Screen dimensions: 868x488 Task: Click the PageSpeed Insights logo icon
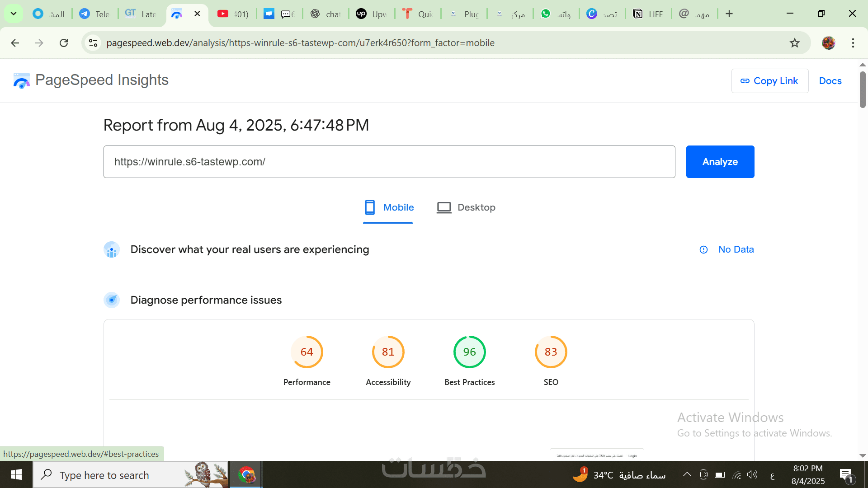21,81
